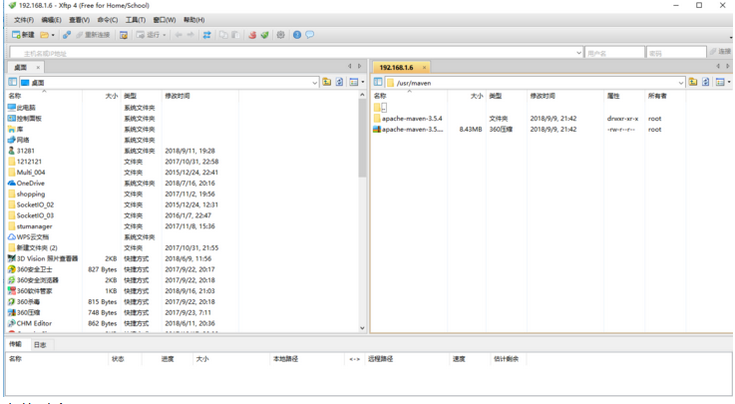Click the 新建 (New session) toolbar icon
This screenshot has height=404, width=735.
pyautogui.click(x=22, y=35)
